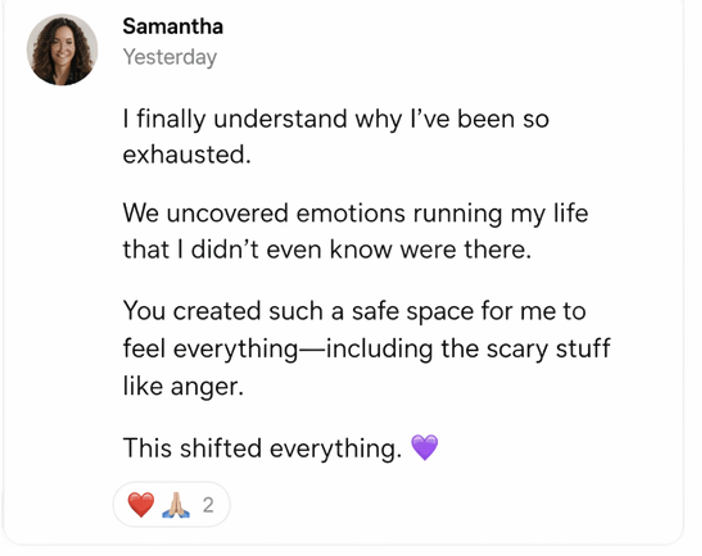Click the 'that I didn't even know' line
The width and height of the screenshot is (702, 556).
[327, 249]
